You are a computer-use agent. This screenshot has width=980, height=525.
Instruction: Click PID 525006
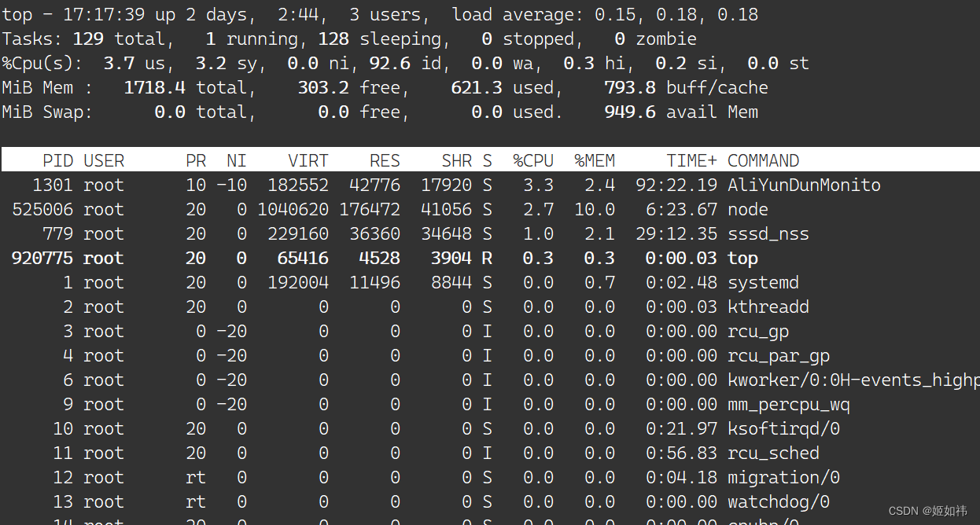tap(42, 210)
